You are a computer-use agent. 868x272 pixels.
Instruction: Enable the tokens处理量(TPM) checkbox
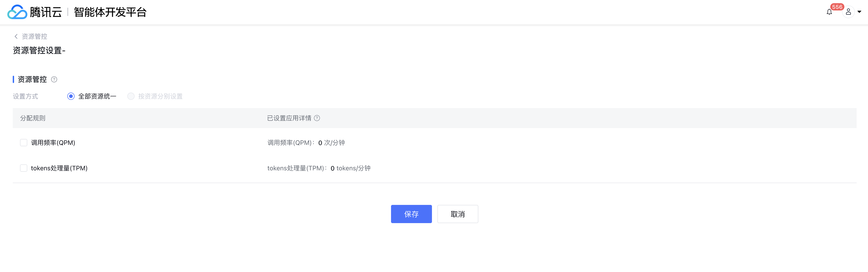click(24, 168)
